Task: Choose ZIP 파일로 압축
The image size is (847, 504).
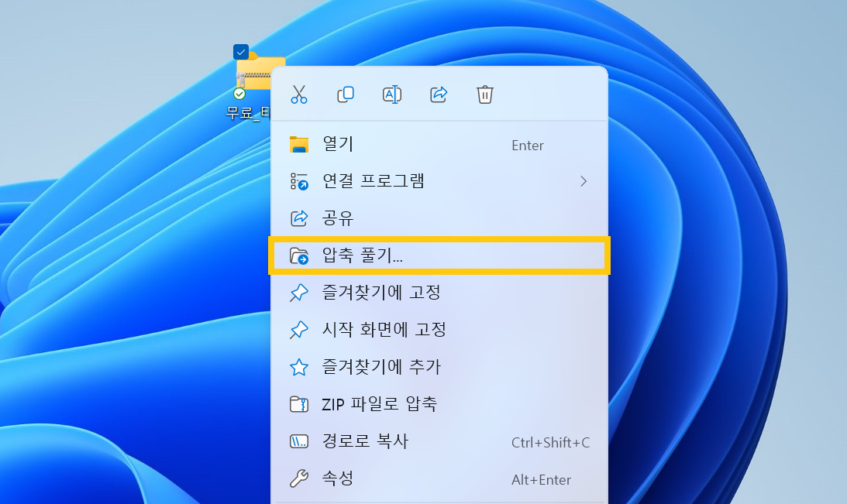Action: pyautogui.click(x=439, y=404)
